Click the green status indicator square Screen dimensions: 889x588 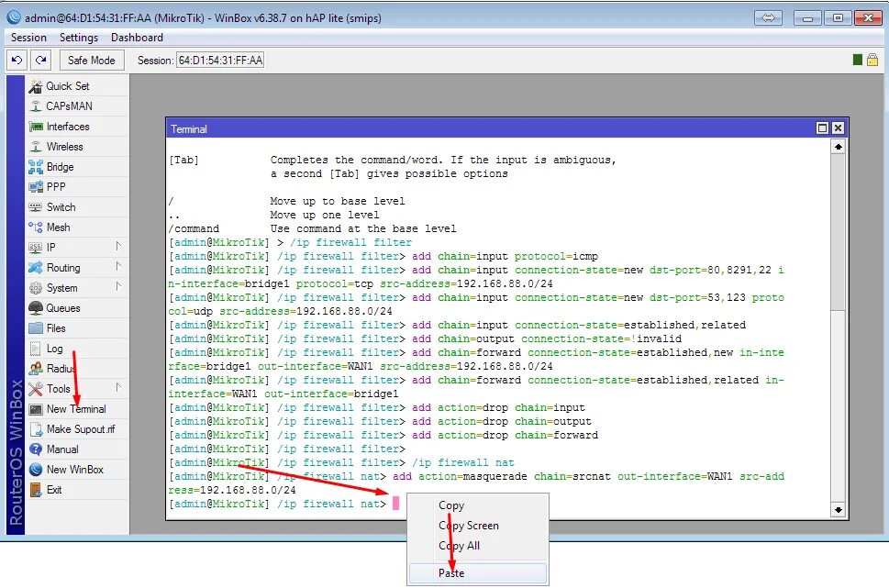pos(858,60)
